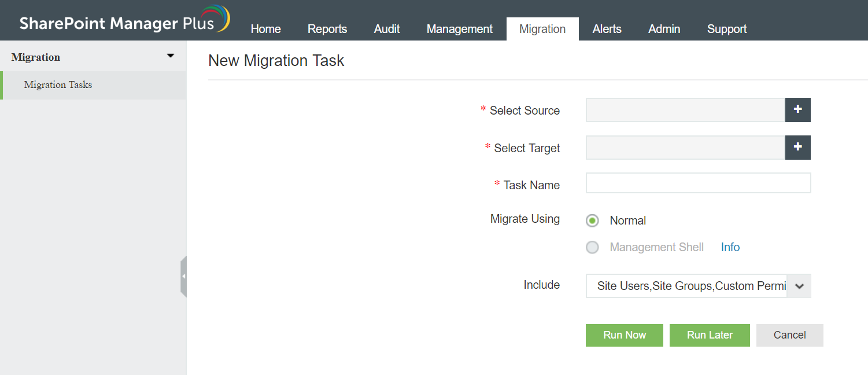Open the Home tab
The height and width of the screenshot is (375, 868).
point(265,29)
